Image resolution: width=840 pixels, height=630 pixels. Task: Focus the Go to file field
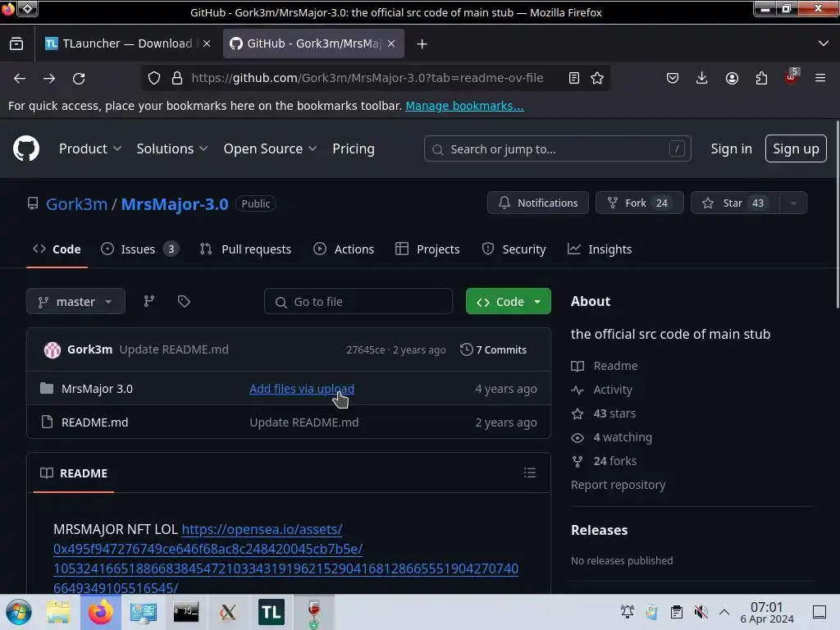(x=358, y=301)
